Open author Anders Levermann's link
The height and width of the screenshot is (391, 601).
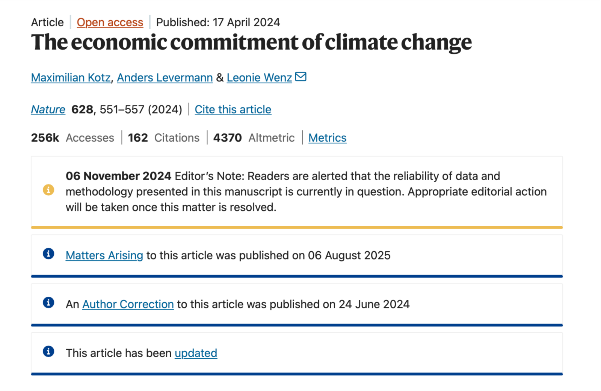pyautogui.click(x=165, y=77)
